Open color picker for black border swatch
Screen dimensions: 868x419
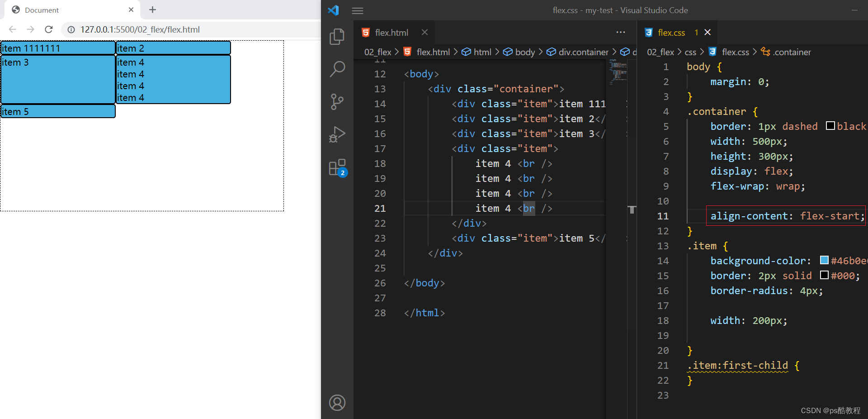click(830, 126)
